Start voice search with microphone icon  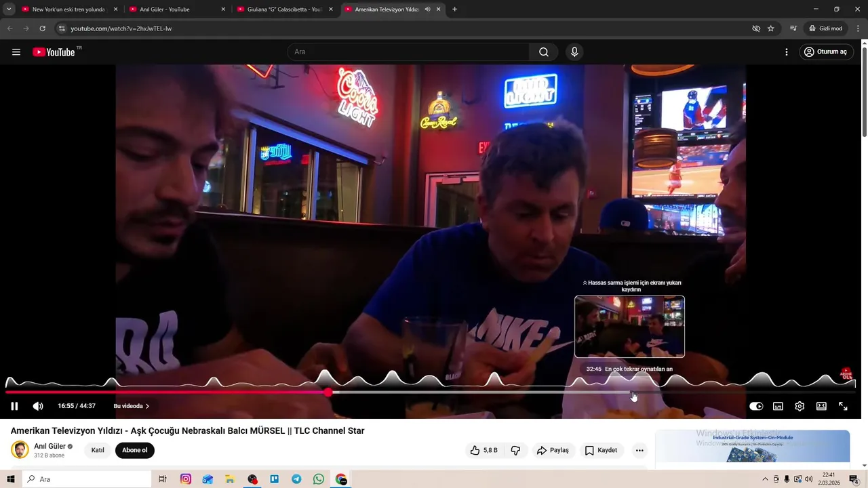tap(574, 52)
